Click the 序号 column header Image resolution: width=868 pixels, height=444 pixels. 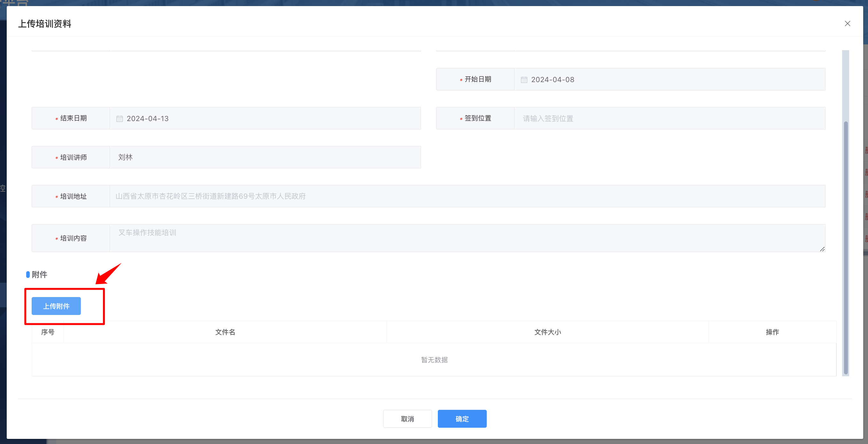48,332
